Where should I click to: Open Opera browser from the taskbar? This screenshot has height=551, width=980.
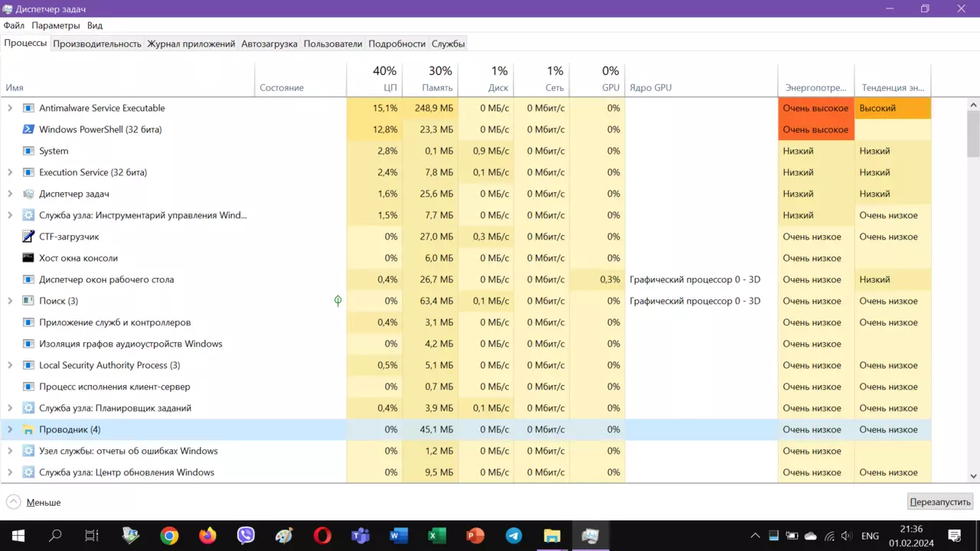[x=322, y=536]
